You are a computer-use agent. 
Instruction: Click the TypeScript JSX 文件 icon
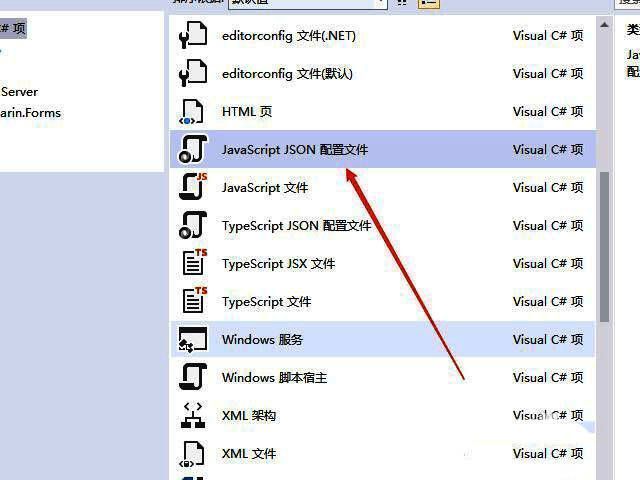point(191,264)
